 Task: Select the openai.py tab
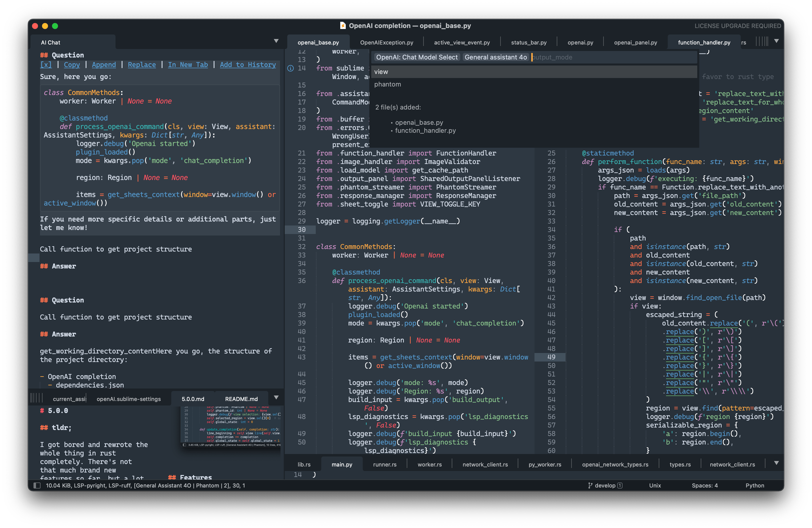click(580, 43)
